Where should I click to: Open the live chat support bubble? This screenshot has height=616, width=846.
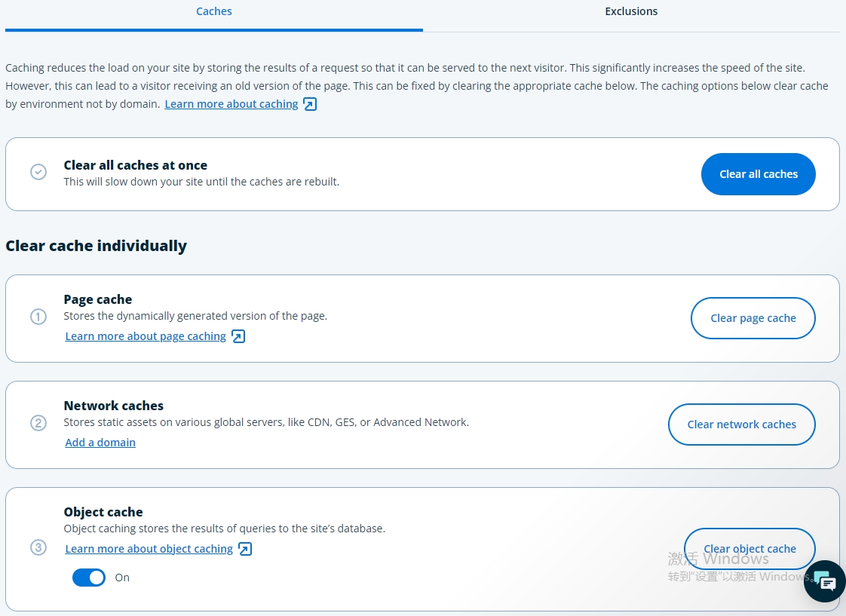824,581
